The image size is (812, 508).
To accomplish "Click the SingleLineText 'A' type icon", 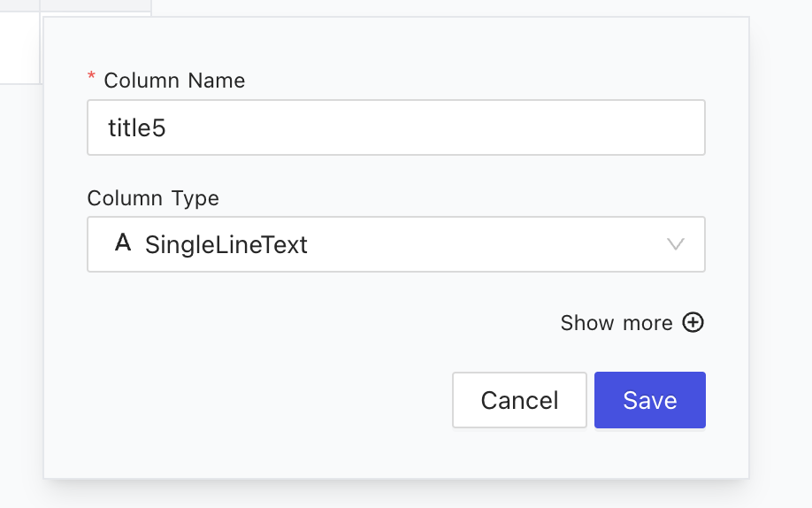I will 123,242.
